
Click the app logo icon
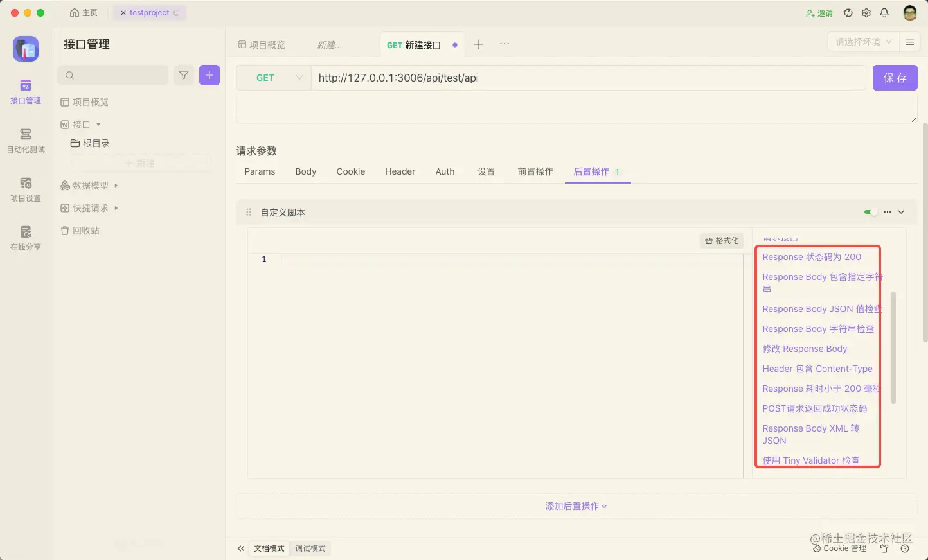(x=26, y=49)
